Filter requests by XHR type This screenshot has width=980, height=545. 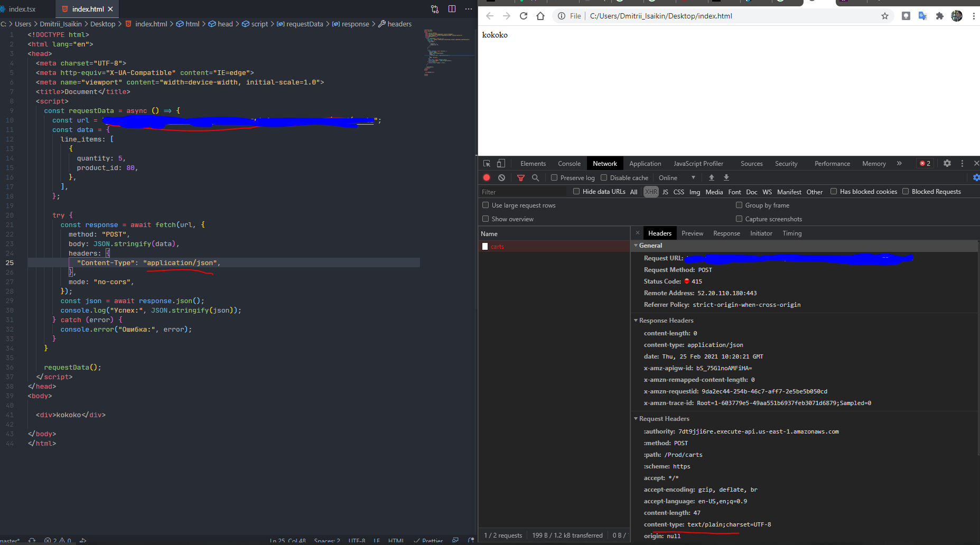(651, 192)
